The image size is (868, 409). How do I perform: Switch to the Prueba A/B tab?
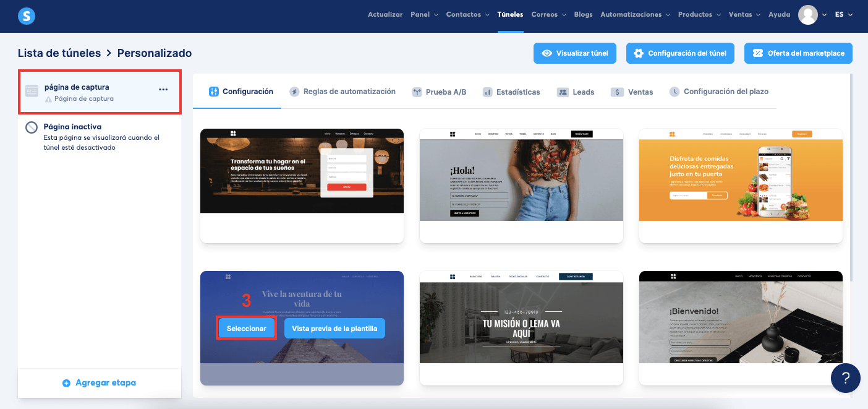[439, 92]
